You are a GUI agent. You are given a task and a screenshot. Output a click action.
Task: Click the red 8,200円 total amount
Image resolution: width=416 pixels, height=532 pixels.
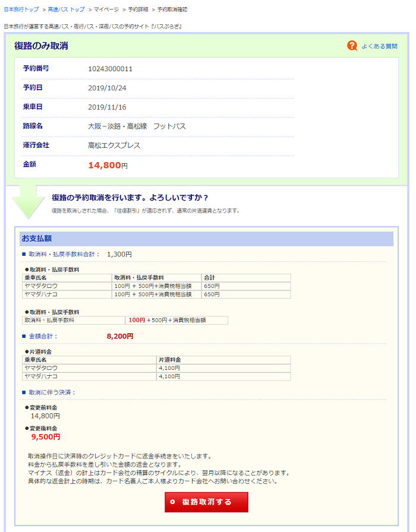click(120, 336)
